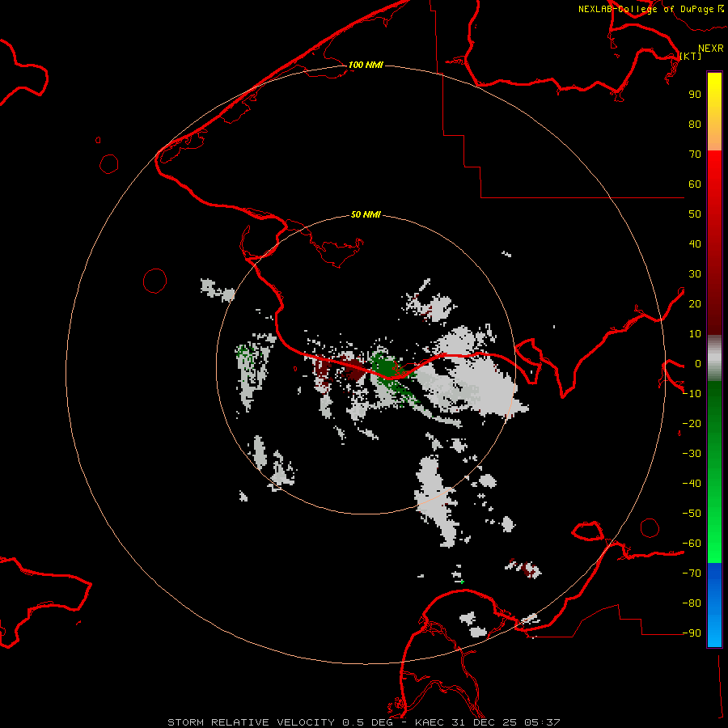Pick the yellow segment of the color bar
This screenshot has width=728, height=728.
(714, 112)
